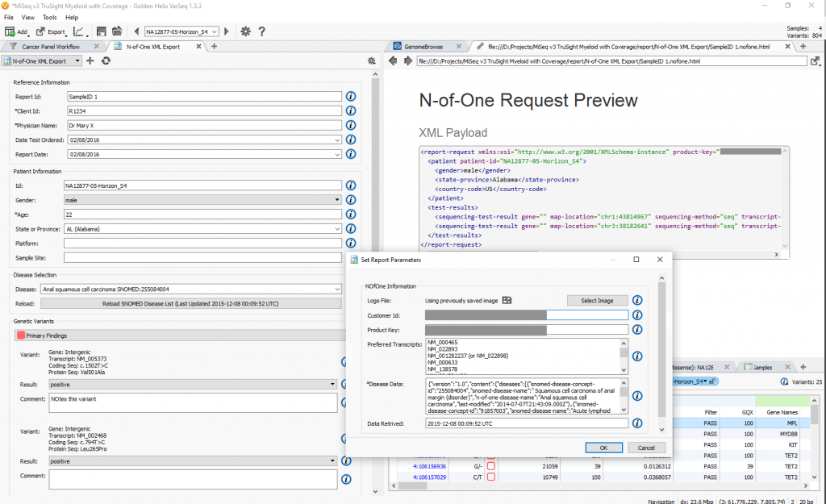
Task: Click the Help question mark icon
Action: point(261,31)
